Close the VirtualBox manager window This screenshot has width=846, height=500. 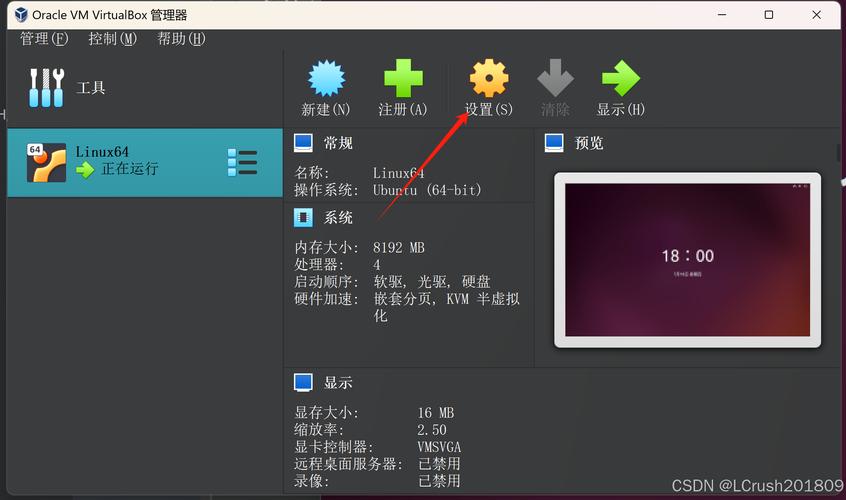pos(817,15)
